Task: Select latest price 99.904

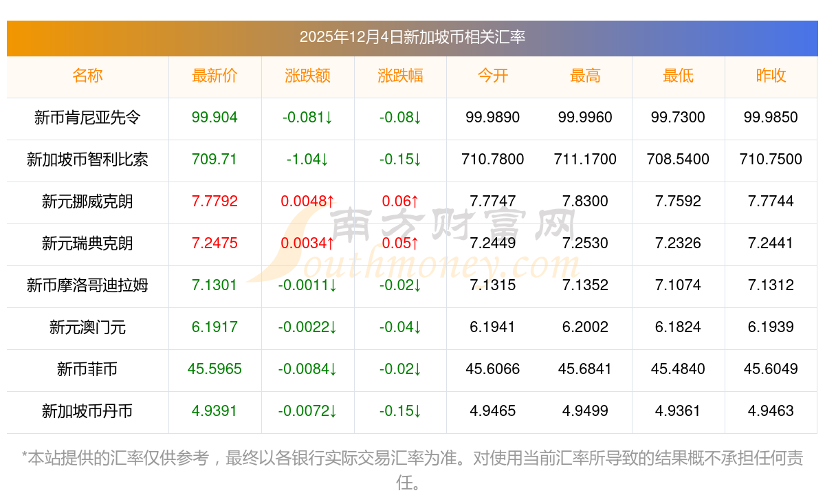Action: click(214, 118)
